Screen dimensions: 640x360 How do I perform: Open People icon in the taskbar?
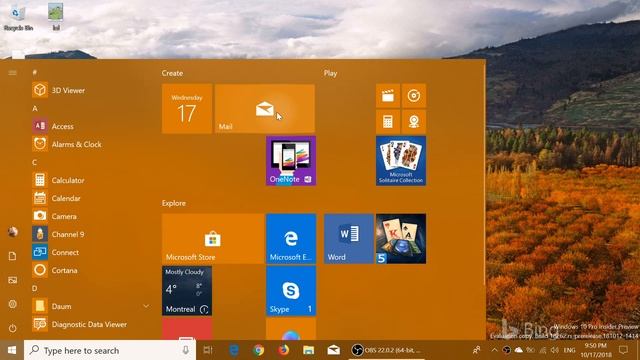476,350
